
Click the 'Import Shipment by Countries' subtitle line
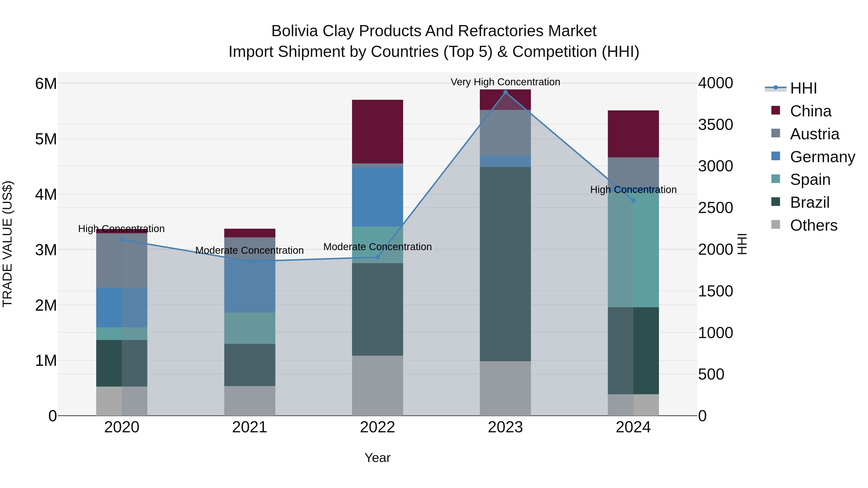tap(434, 52)
